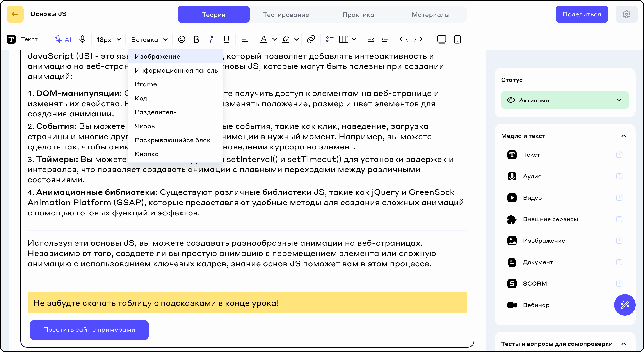
Task: Toggle bold text formatting
Action: pos(196,39)
